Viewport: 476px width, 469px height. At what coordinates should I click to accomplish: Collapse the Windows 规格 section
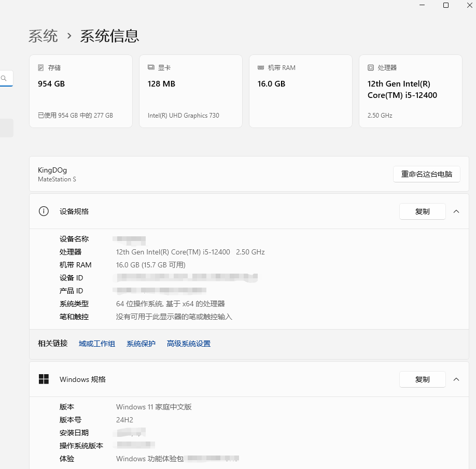pos(456,379)
